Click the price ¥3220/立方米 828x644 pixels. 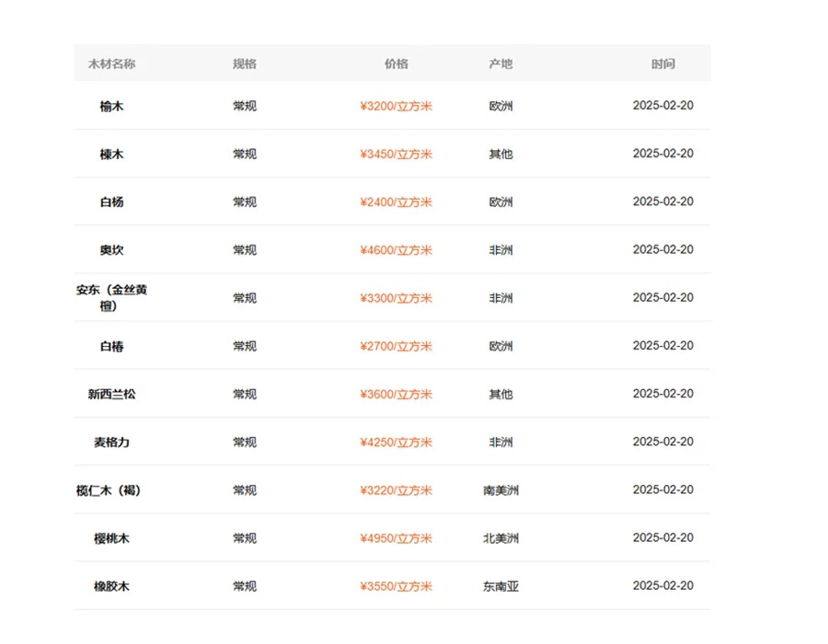coord(396,490)
